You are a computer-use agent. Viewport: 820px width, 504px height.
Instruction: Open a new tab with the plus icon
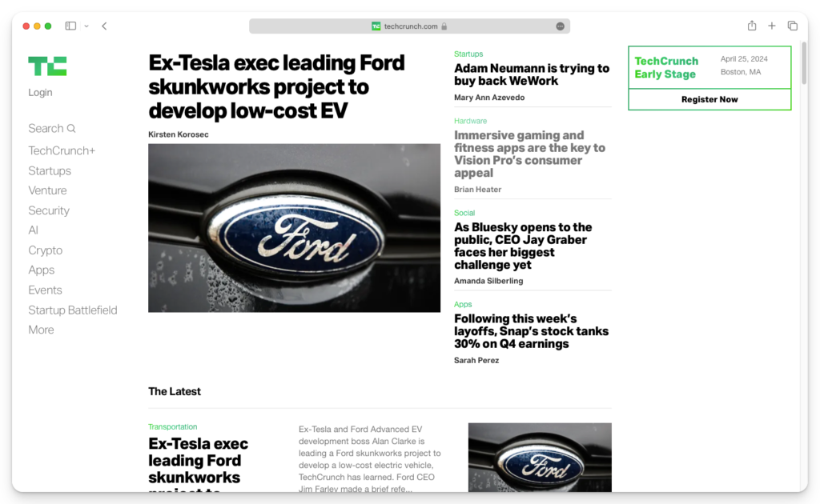pos(772,26)
